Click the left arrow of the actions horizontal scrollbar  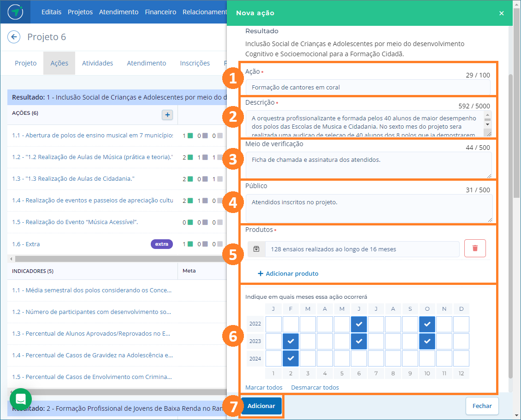(x=12, y=259)
